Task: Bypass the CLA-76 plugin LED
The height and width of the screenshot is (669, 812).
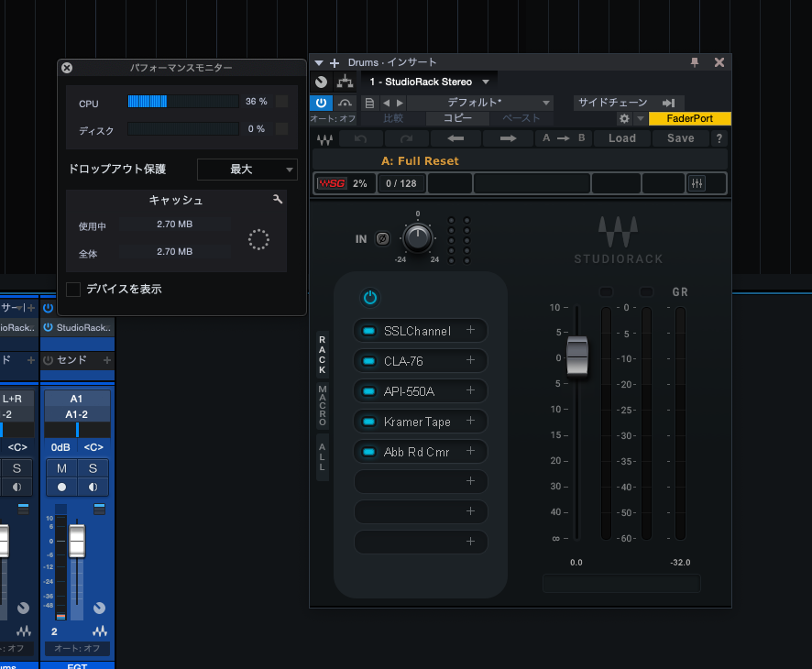Action: (368, 361)
